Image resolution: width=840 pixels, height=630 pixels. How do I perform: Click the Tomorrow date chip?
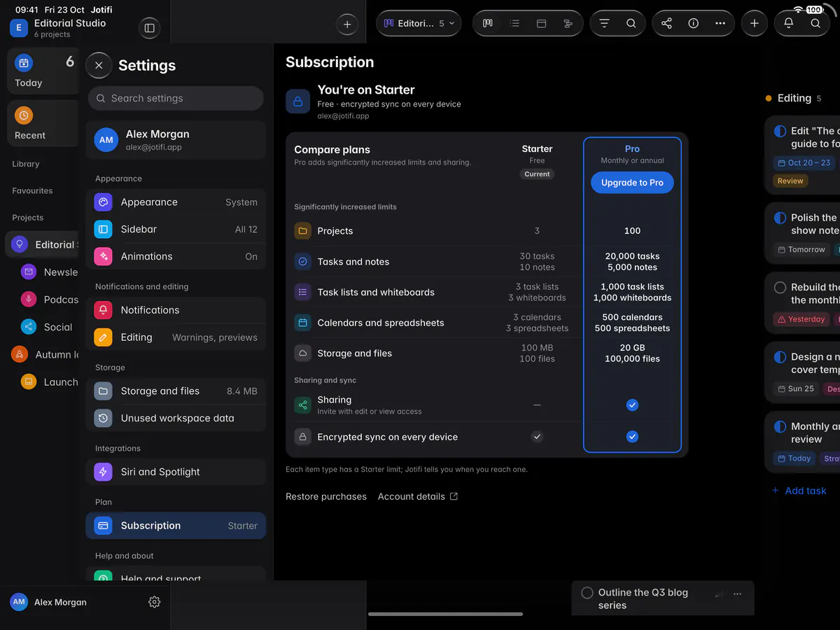(x=801, y=249)
